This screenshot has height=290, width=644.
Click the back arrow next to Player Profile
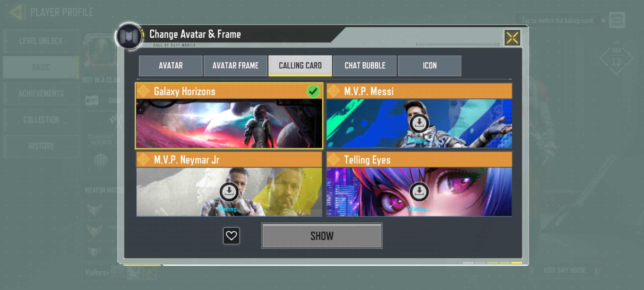tap(15, 12)
